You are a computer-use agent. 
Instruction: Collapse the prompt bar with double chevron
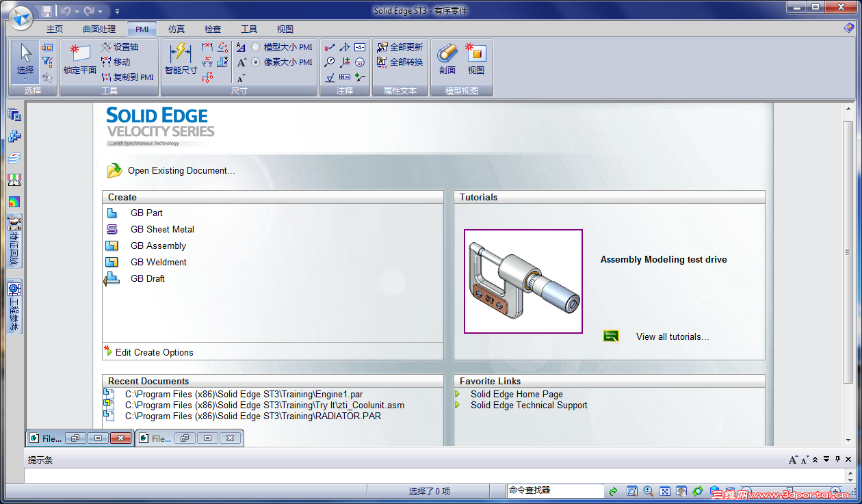815,460
